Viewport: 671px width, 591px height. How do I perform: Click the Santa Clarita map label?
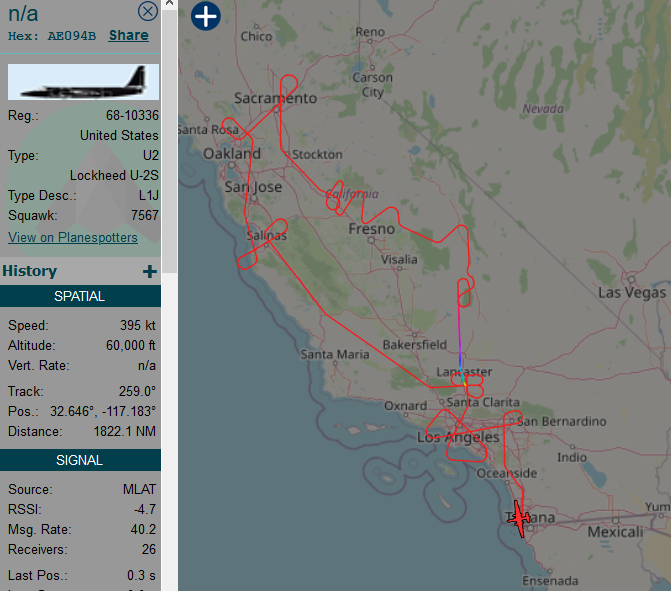point(483,402)
